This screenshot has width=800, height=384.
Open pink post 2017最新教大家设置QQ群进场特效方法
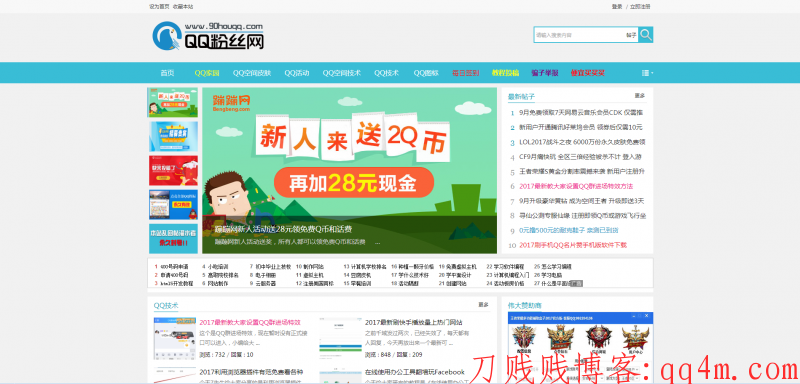tap(576, 187)
